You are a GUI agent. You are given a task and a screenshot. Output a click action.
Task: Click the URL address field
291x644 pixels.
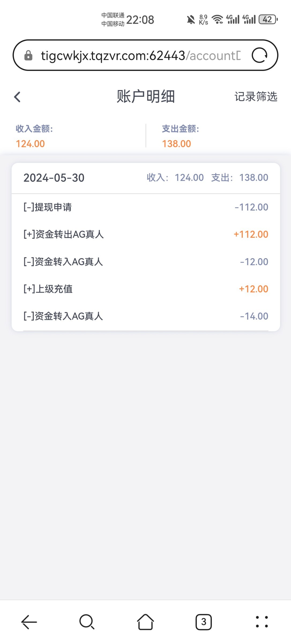point(141,56)
